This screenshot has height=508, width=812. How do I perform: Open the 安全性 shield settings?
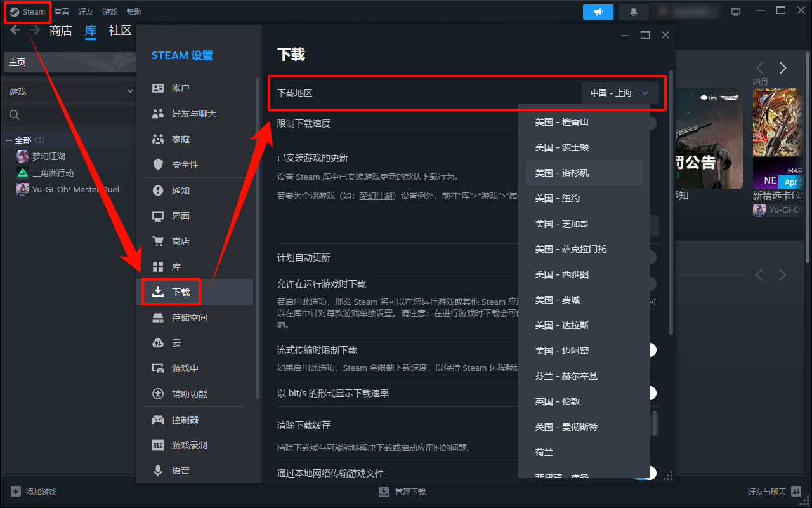[195, 164]
